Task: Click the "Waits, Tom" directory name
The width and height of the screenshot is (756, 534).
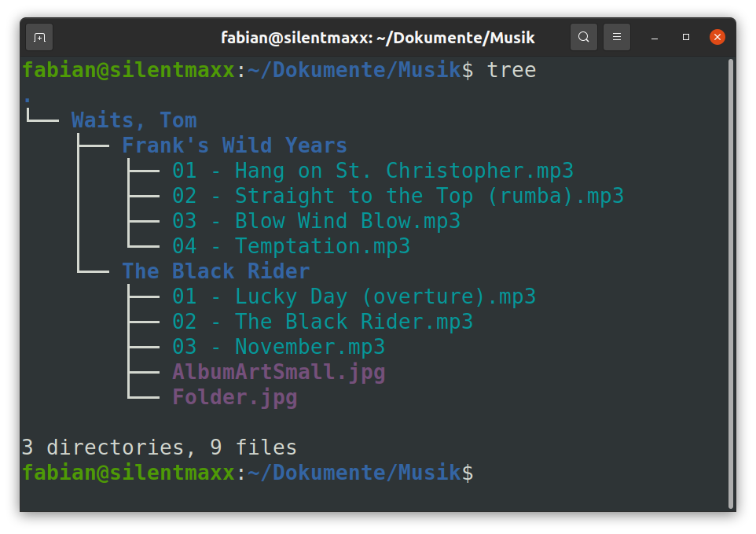Action: coord(134,120)
